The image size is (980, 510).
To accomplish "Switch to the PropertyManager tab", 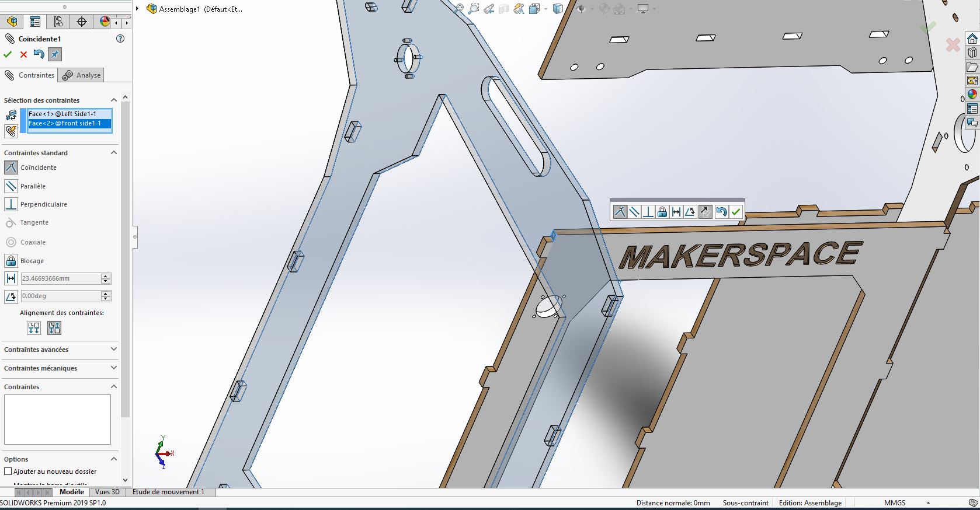I will (x=35, y=22).
